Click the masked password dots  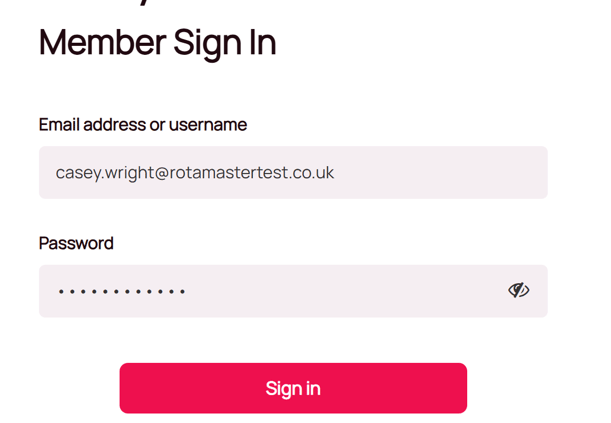pyautogui.click(x=122, y=292)
